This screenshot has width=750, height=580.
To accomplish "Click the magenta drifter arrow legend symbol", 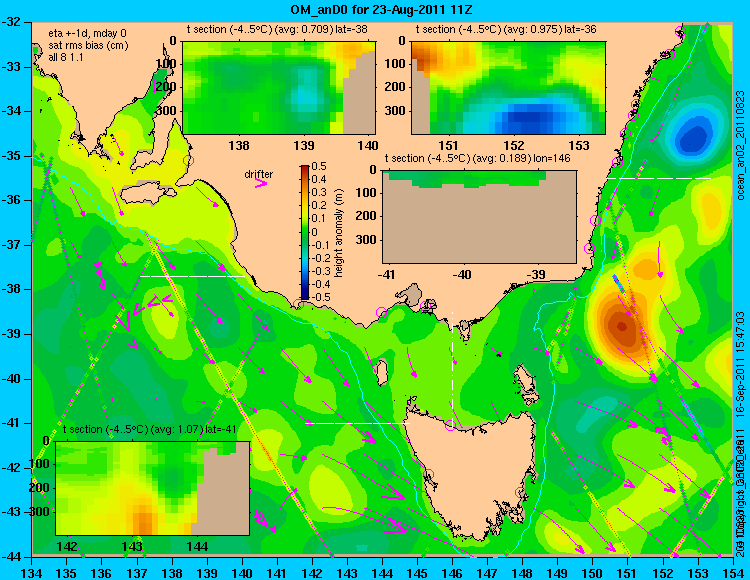I will pyautogui.click(x=261, y=184).
